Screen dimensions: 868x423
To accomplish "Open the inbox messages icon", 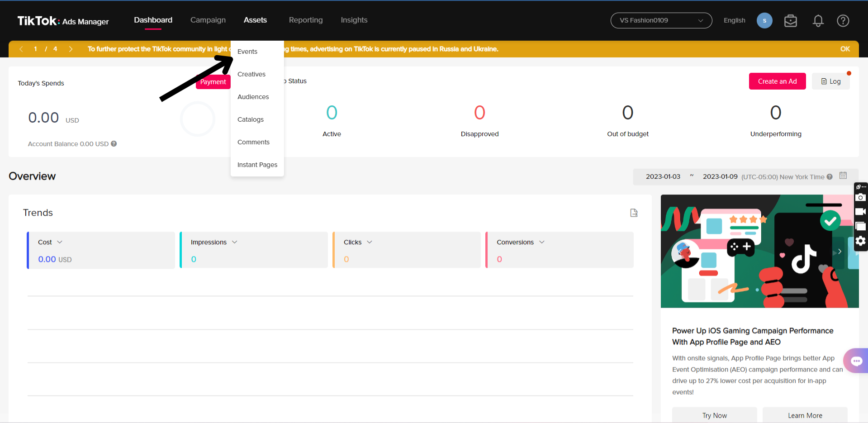I will pos(790,21).
